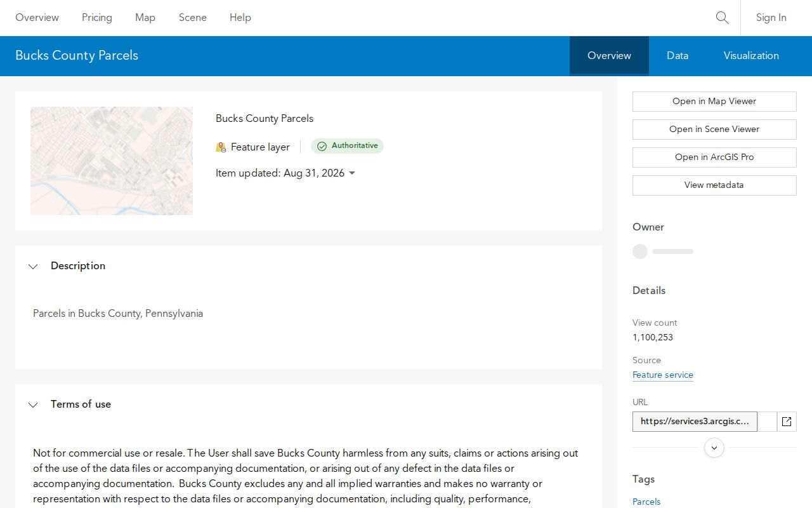The height and width of the screenshot is (508, 812).
Task: Click Sign In
Action: 771,18
